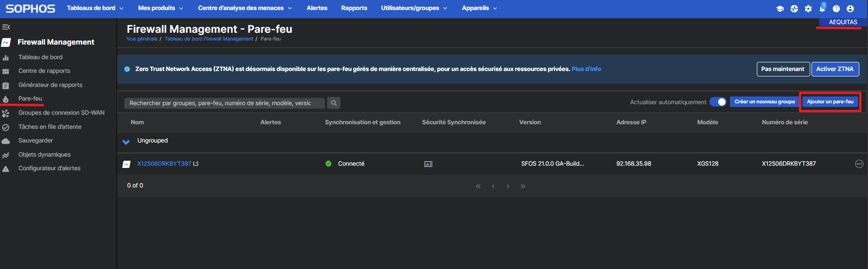Click the Pas maintenant button
The height and width of the screenshot is (269, 868).
coord(783,69)
